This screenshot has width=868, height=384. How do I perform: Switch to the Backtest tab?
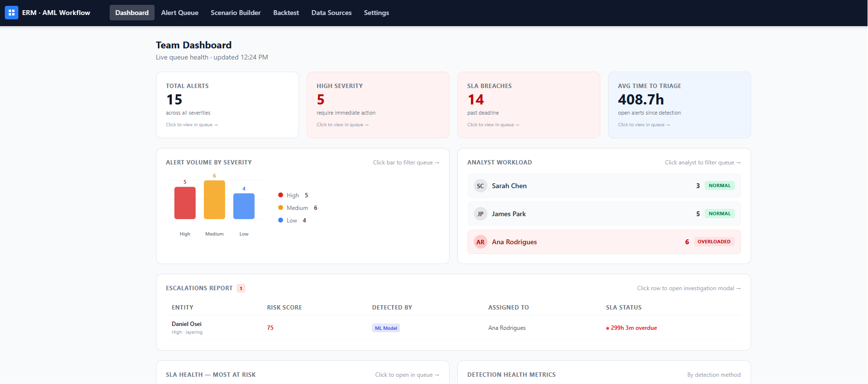click(286, 13)
